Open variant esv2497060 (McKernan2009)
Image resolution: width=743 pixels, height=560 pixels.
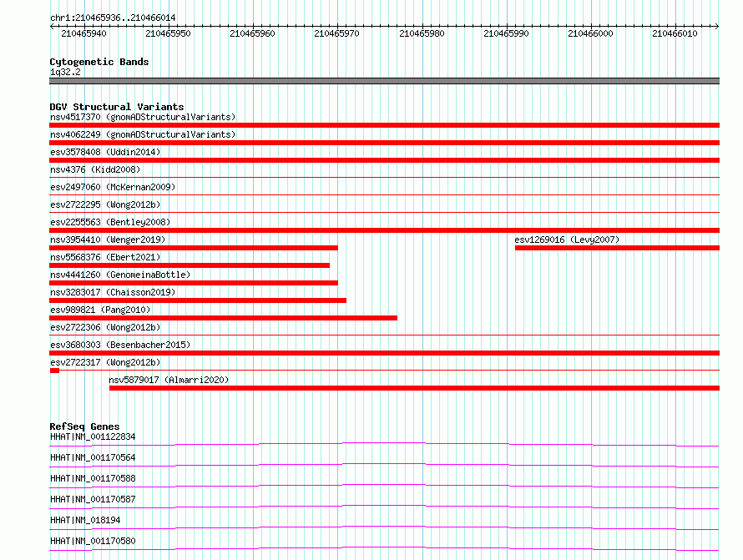[113, 187]
